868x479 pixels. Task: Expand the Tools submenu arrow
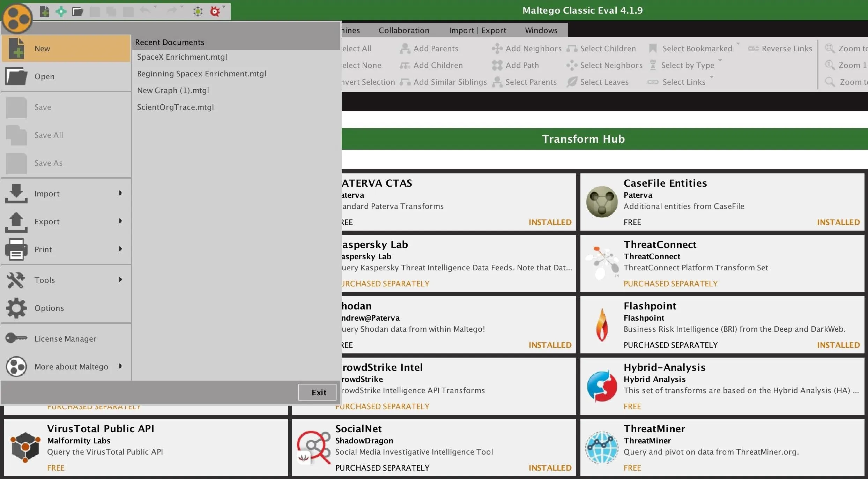120,279
